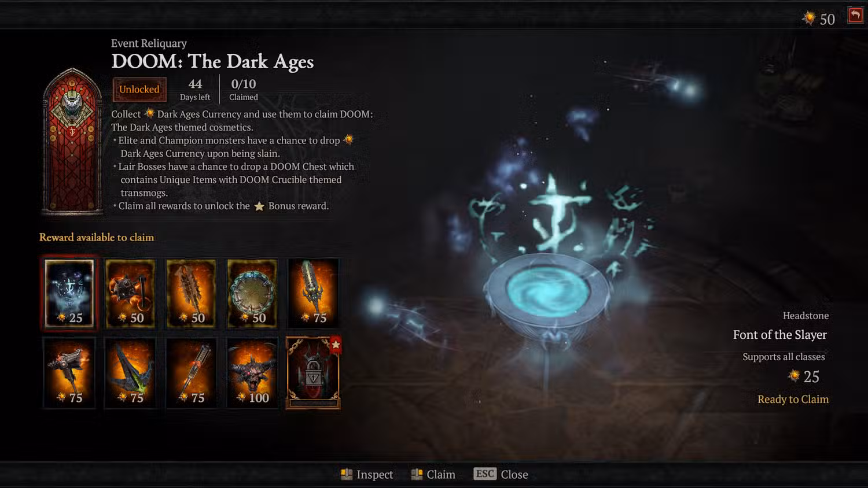Click ESC Close at the bottom

tap(501, 475)
